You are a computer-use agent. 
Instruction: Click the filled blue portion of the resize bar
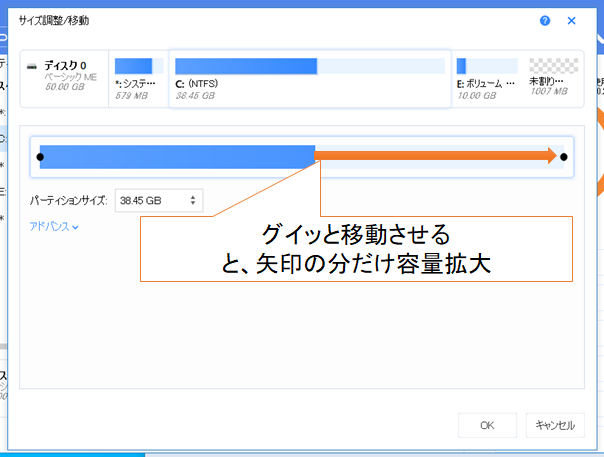177,157
